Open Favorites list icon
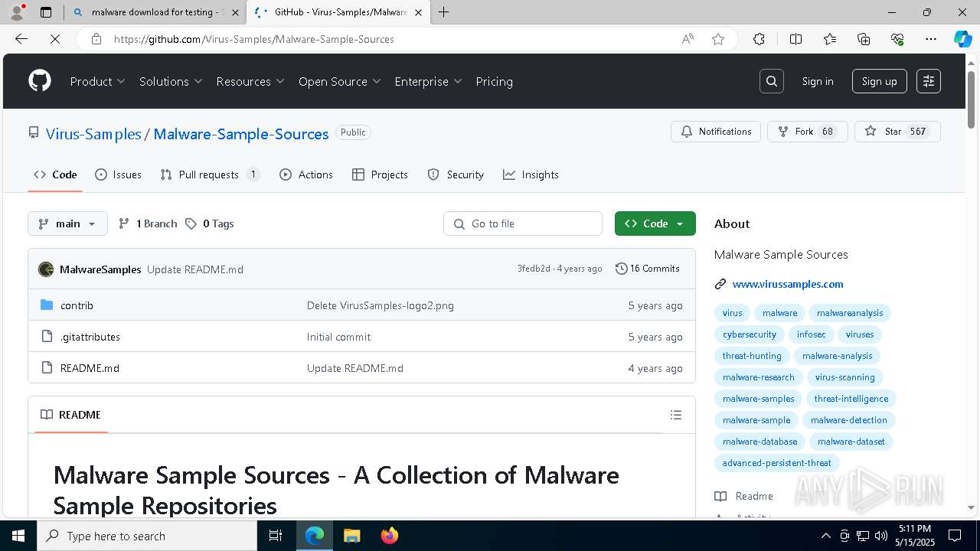This screenshot has width=980, height=551. pos(830,39)
